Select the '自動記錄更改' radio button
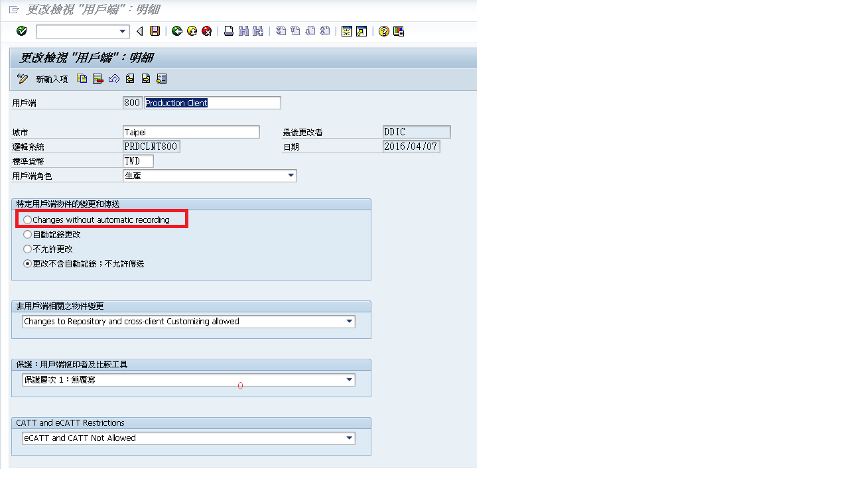 [27, 234]
